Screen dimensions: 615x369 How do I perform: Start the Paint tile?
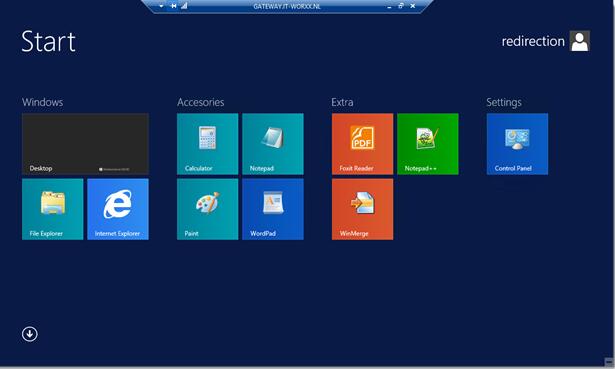pos(207,209)
